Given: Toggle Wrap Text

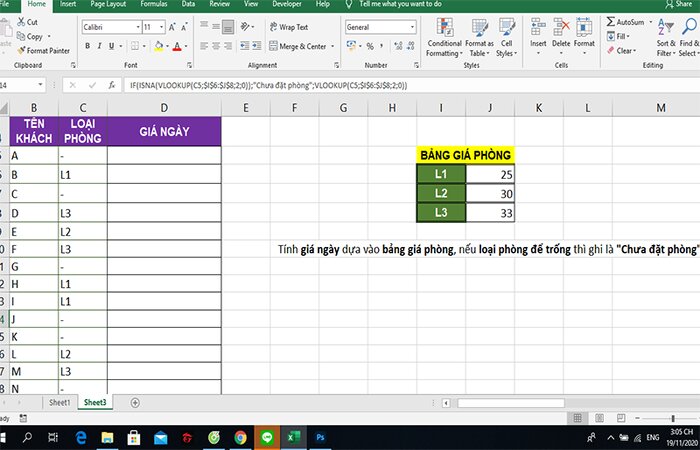Looking at the screenshot, I should coord(289,27).
